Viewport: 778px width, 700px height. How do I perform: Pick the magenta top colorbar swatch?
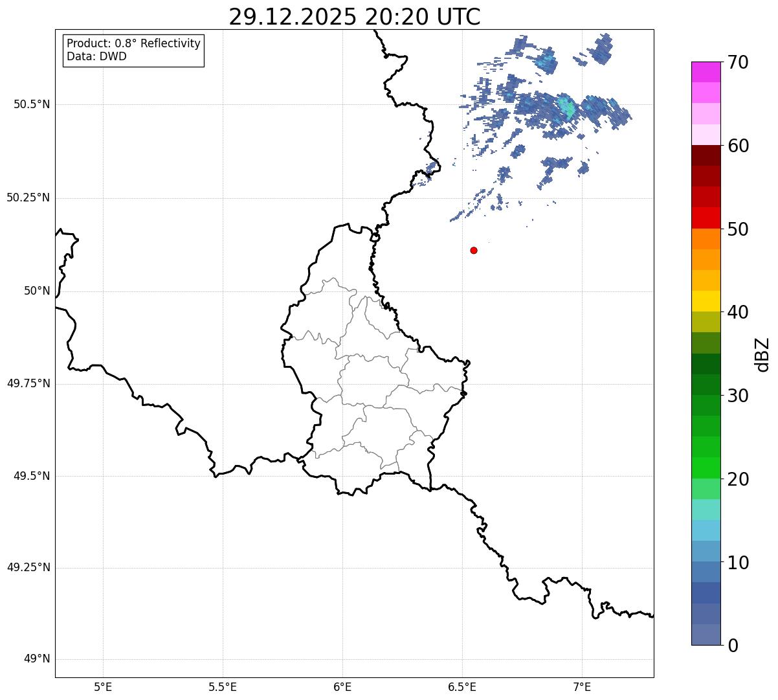point(706,73)
